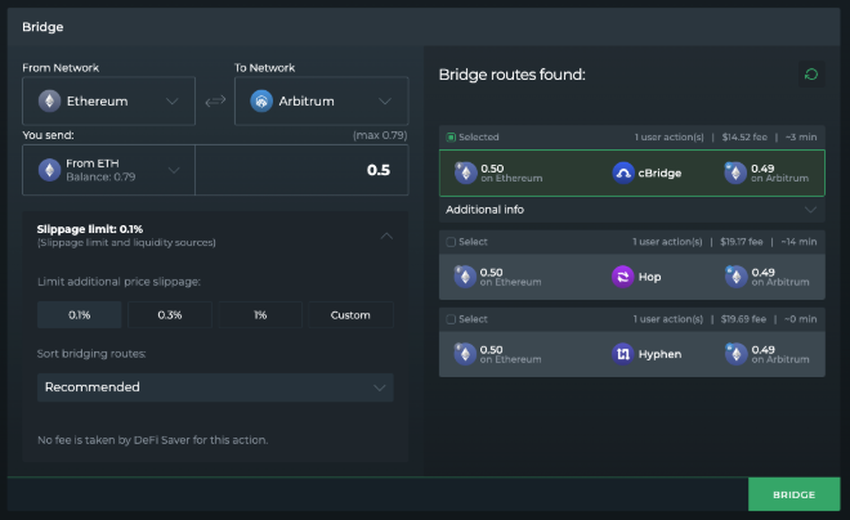The width and height of the screenshot is (850, 520).
Task: Collapse the Slippage limit section
Action: coord(387,236)
